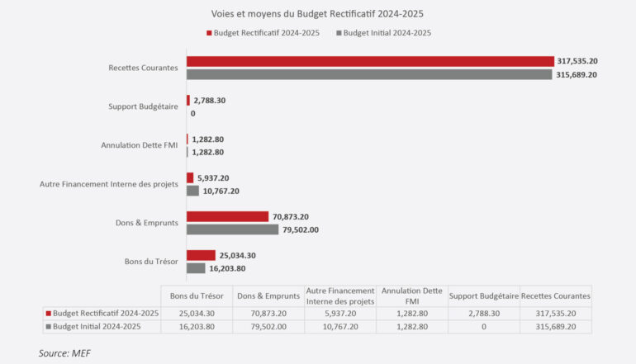The width and height of the screenshot is (636, 364).
Task: Click the red Recettes Courantes bar
Action: tap(369, 61)
